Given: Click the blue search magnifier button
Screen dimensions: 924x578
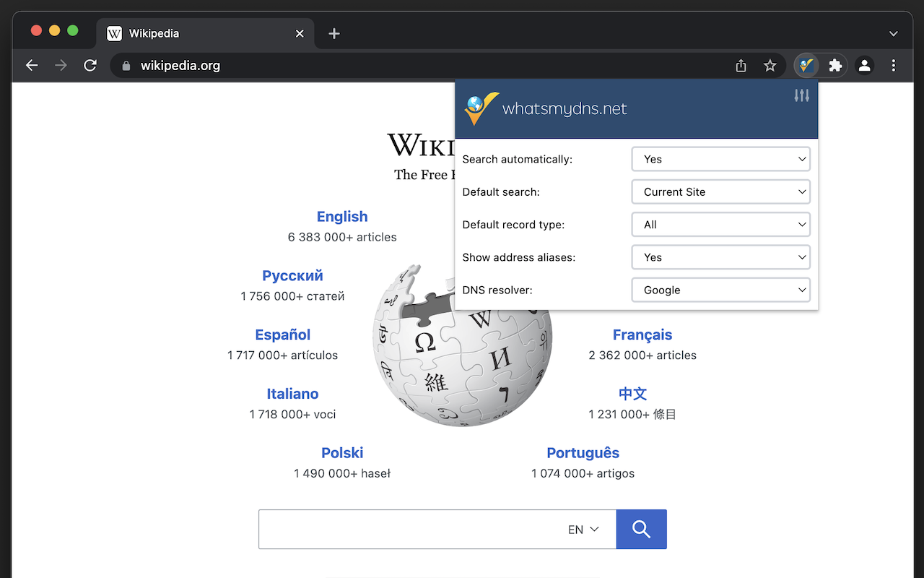Looking at the screenshot, I should (x=641, y=529).
